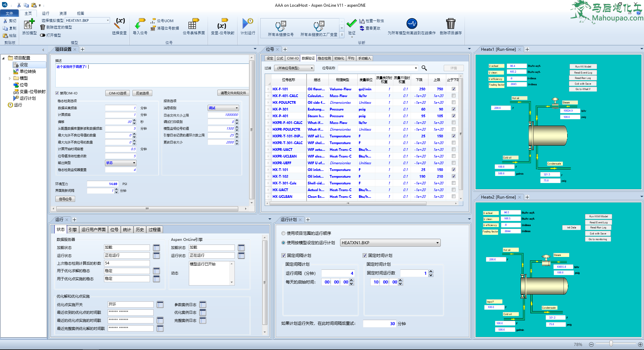Click the CIM-IO选项 button
This screenshot has height=350, width=644.
coord(118,93)
